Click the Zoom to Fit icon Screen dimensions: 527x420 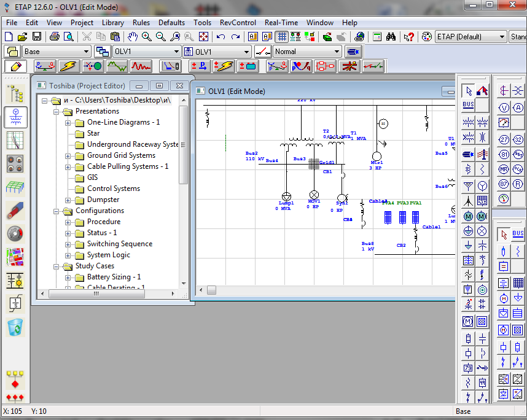click(204, 37)
